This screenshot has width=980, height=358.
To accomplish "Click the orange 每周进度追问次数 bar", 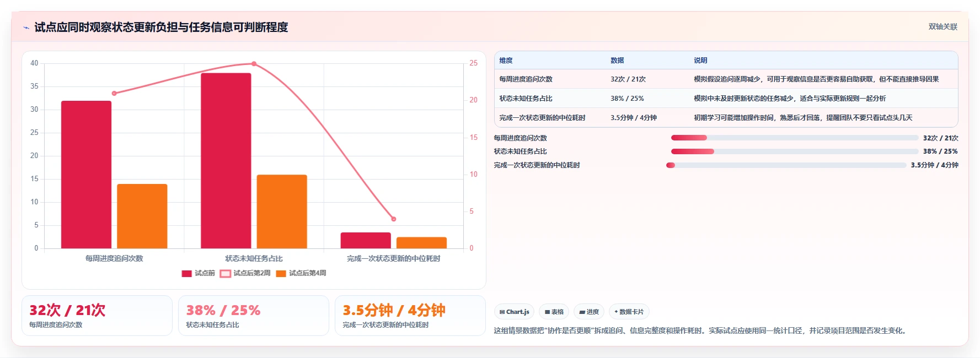I will (142, 216).
